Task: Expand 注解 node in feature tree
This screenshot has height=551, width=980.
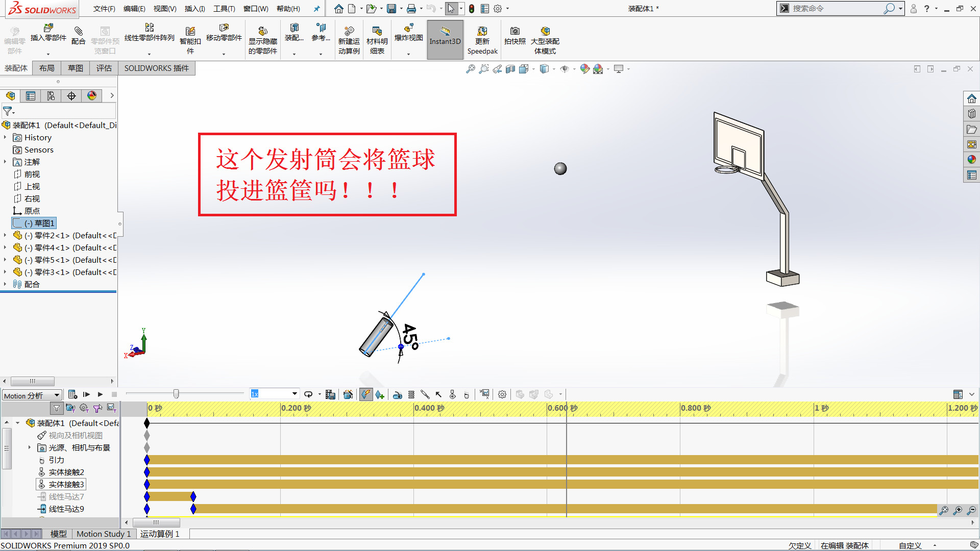Action: point(5,162)
